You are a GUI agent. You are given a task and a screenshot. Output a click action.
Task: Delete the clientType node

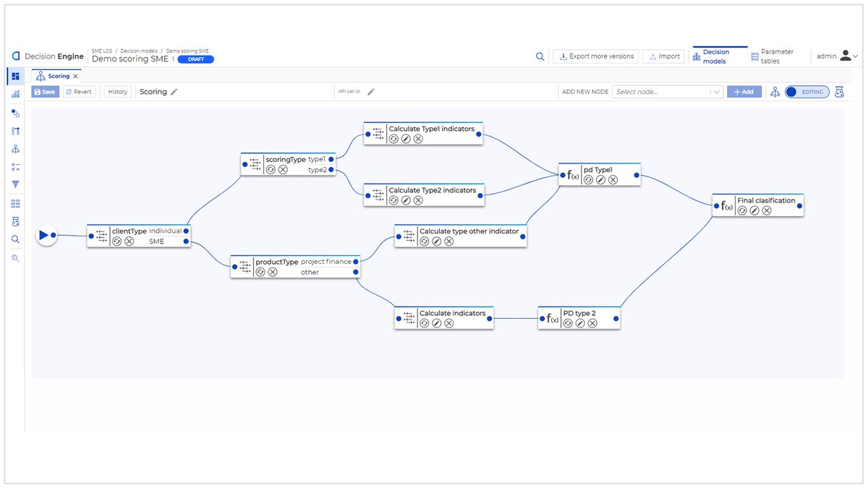[129, 241]
